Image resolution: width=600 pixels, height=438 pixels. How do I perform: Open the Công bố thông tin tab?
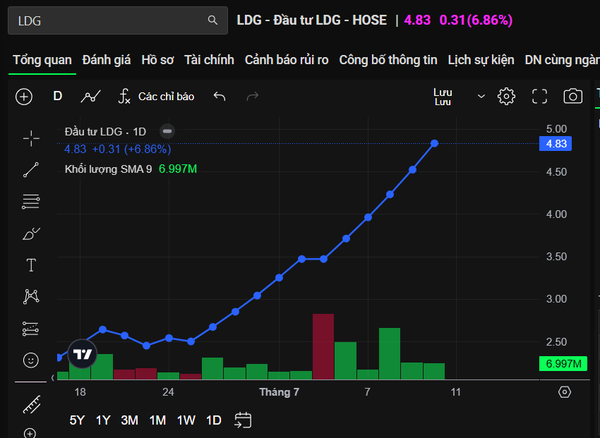pos(388,60)
